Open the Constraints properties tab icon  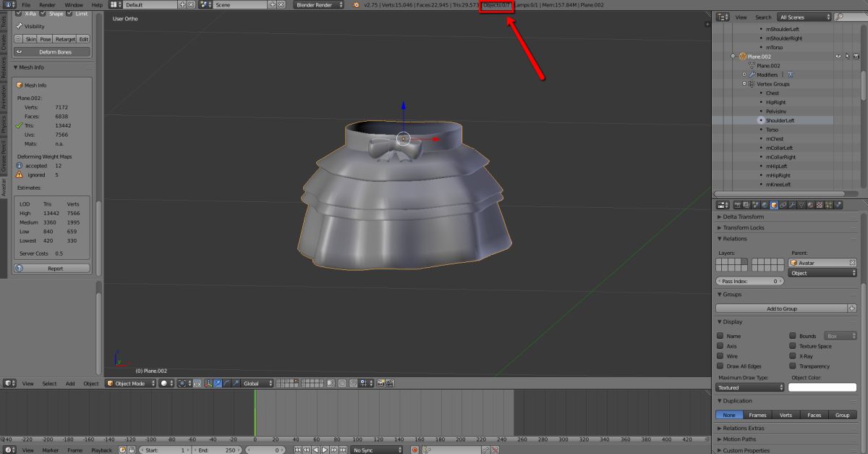coord(783,205)
